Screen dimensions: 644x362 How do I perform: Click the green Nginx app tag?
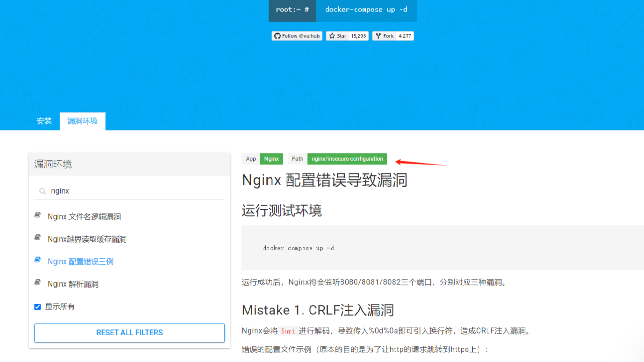click(271, 159)
